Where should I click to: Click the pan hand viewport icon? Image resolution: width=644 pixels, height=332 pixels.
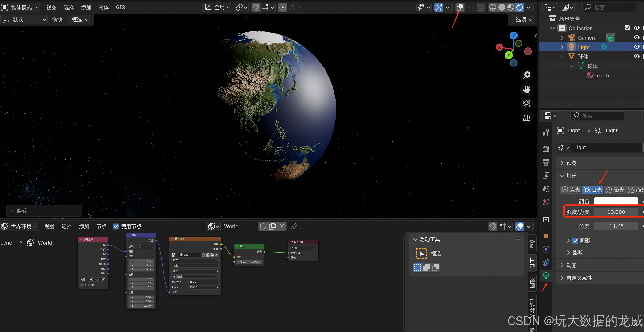coord(527,89)
